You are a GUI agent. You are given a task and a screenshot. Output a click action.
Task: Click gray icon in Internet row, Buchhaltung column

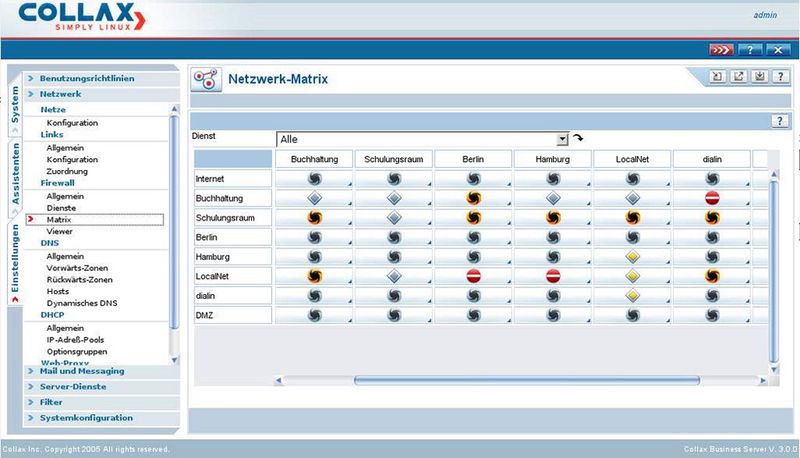pos(314,179)
